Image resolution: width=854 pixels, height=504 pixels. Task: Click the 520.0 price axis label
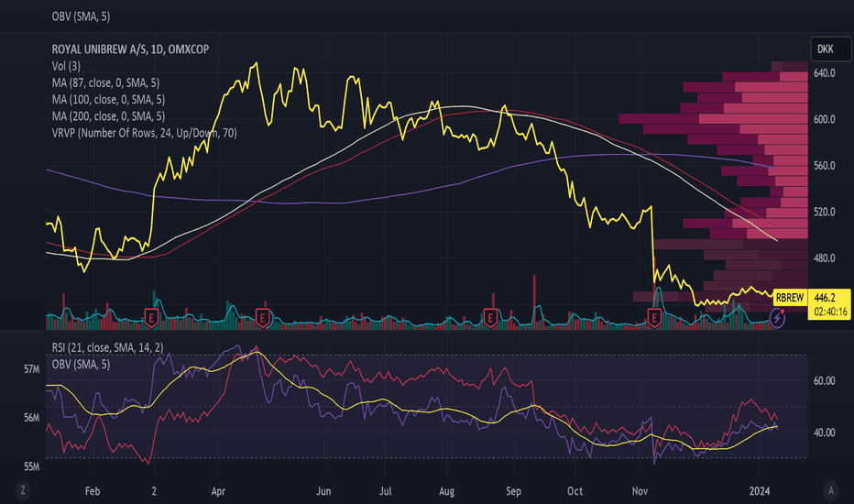[x=824, y=212]
